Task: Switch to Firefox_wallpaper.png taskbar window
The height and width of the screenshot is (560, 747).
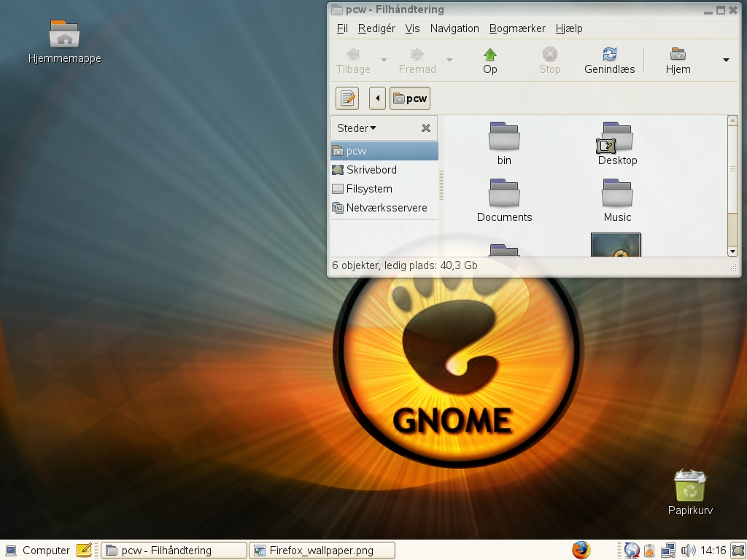Action: 322,551
